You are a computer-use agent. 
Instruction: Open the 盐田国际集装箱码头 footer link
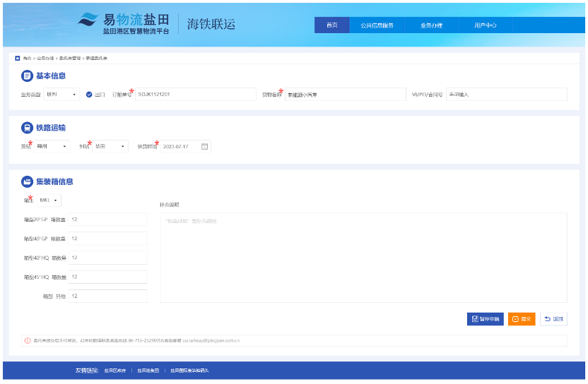pyautogui.click(x=189, y=371)
